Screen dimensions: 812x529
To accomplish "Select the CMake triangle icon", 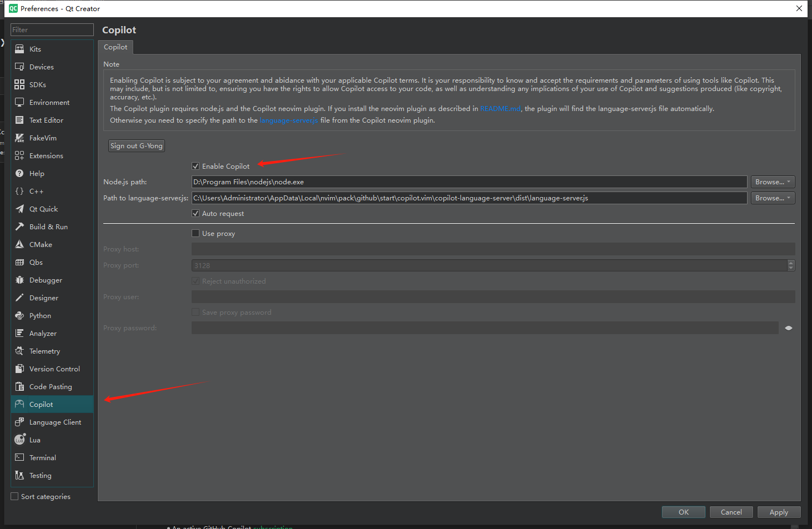I will click(19, 244).
